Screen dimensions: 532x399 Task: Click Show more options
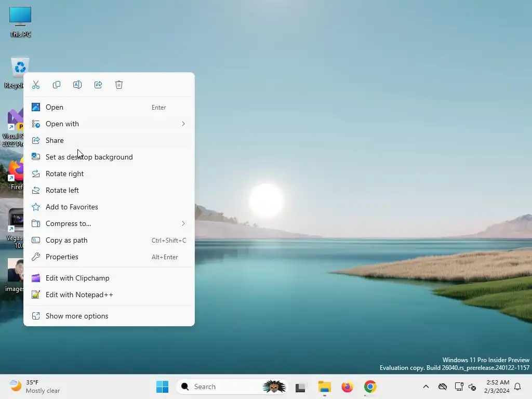point(109,316)
